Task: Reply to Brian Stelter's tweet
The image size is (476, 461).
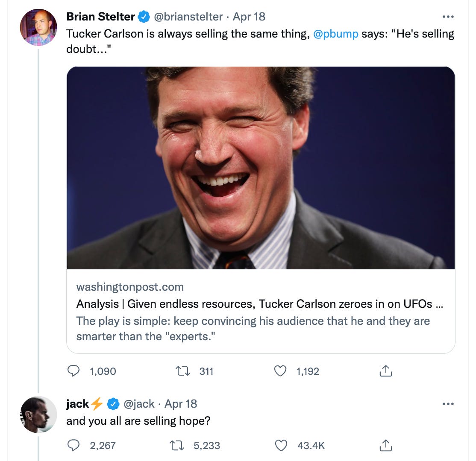Action: tap(73, 371)
